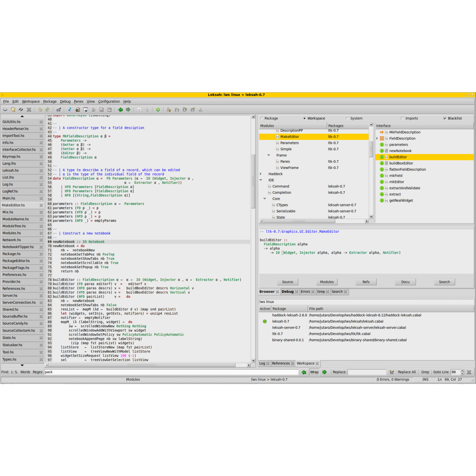
Task: Close the open file with the toolbar X icon
Action: click(x=29, y=110)
